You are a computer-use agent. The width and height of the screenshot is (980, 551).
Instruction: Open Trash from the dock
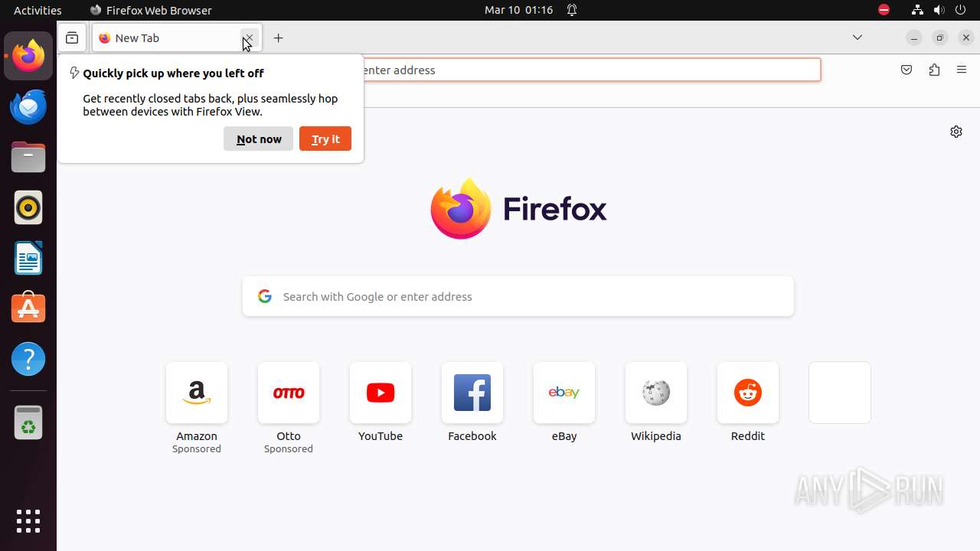tap(28, 422)
